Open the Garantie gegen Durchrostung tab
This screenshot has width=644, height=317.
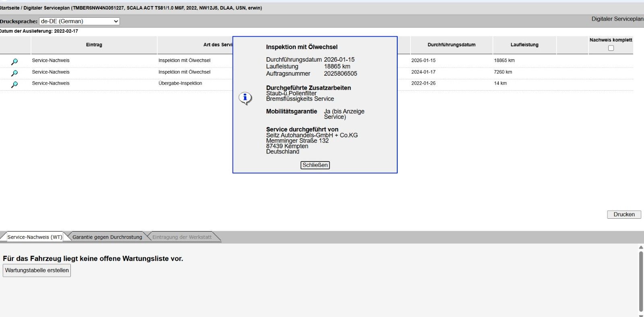tap(107, 237)
